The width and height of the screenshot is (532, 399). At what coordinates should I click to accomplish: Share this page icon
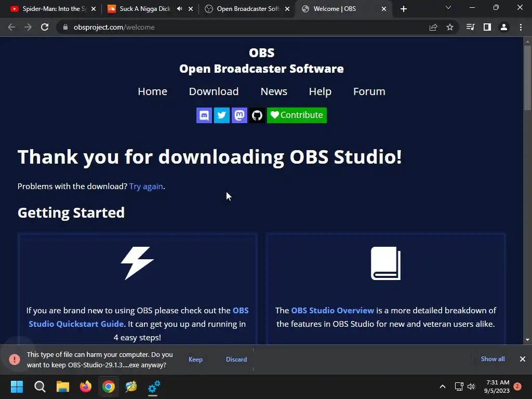point(433,27)
